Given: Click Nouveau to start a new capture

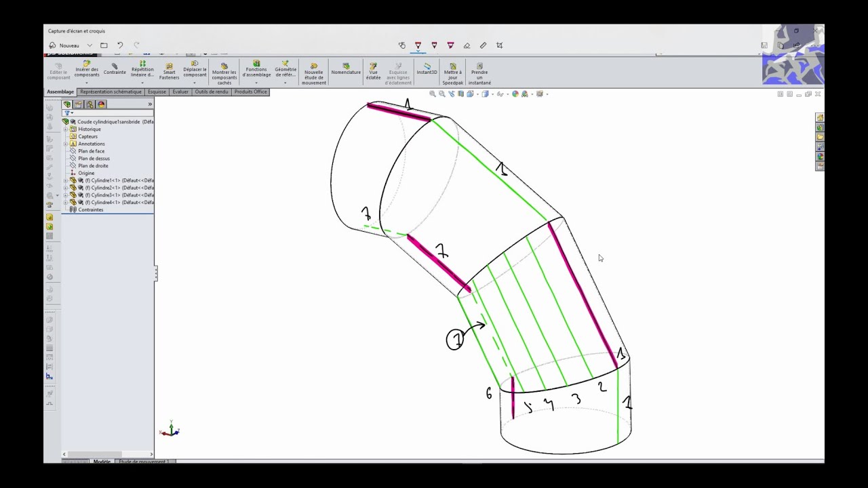Looking at the screenshot, I should tap(64, 45).
